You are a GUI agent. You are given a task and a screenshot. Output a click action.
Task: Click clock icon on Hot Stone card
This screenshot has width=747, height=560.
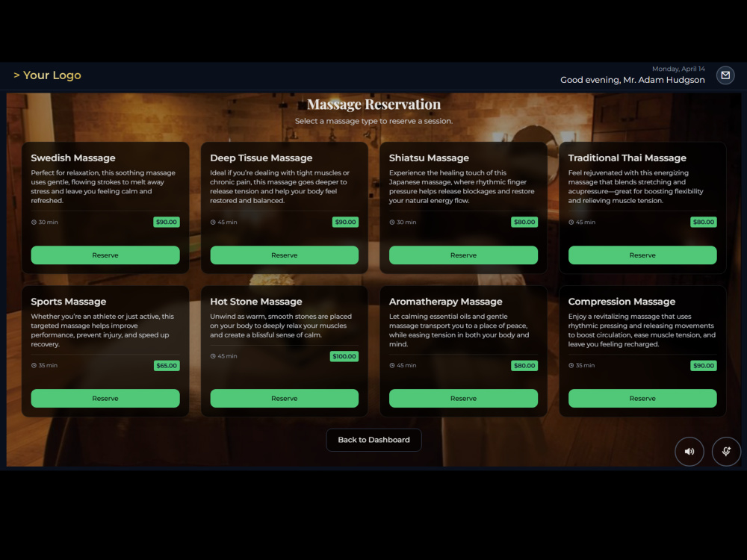pyautogui.click(x=213, y=356)
